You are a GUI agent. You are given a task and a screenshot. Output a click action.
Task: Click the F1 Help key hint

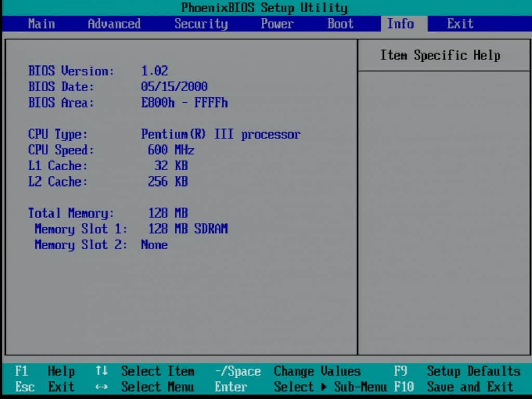click(45, 371)
